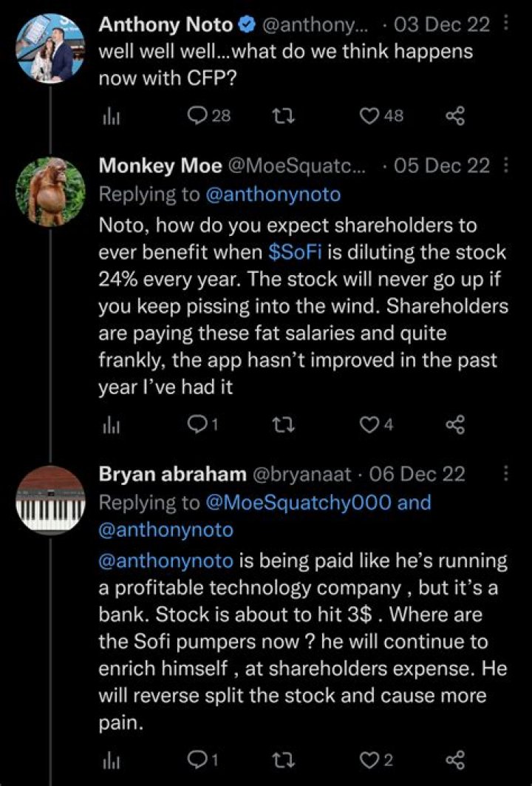Image resolution: width=532 pixels, height=786 pixels.
Task: Open Monkey Moe's orangutan avatar
Action: (x=50, y=192)
